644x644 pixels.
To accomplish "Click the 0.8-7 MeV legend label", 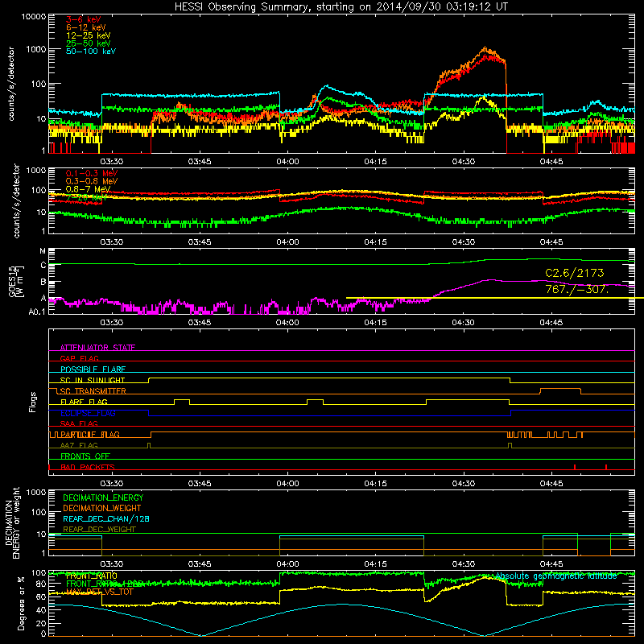I will click(88, 189).
